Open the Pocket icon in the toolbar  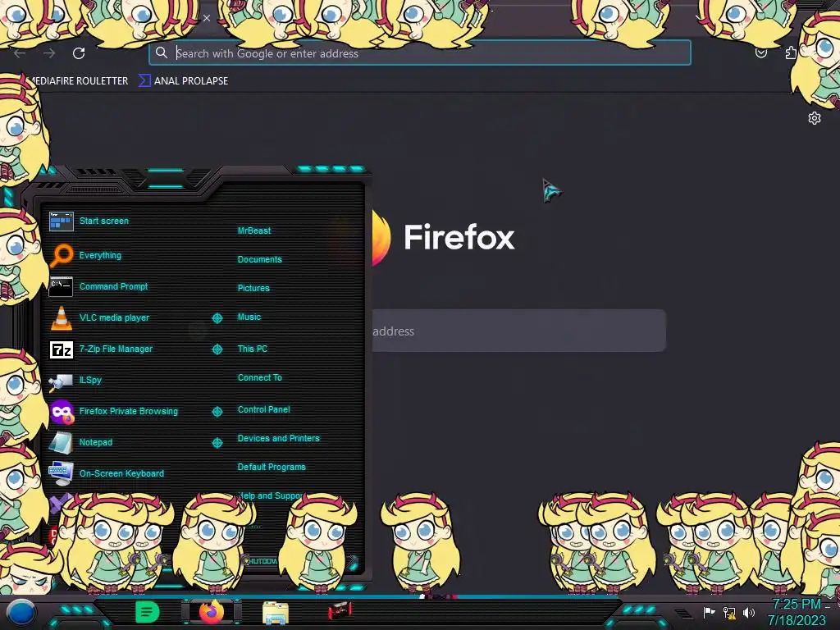[x=760, y=52]
